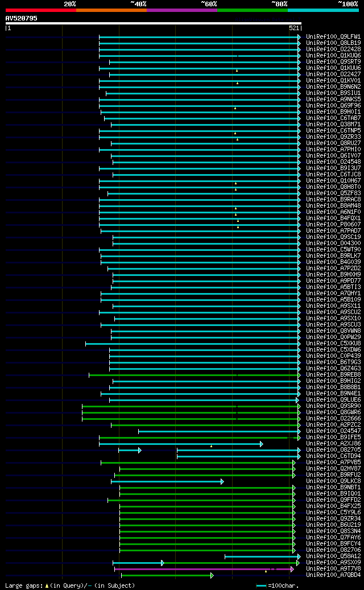Click the UniRef100_Q8GWR6 label
The height and width of the screenshot is (590, 364).
333,412
